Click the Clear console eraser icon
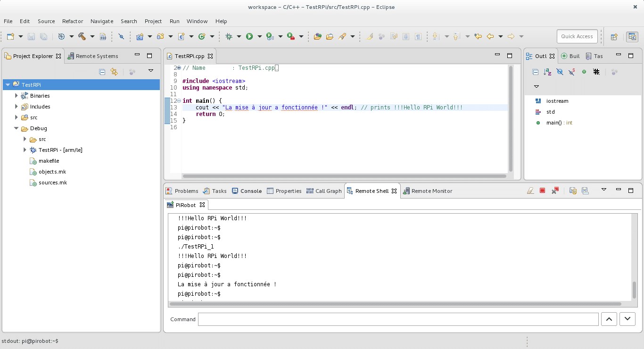 coord(530,191)
